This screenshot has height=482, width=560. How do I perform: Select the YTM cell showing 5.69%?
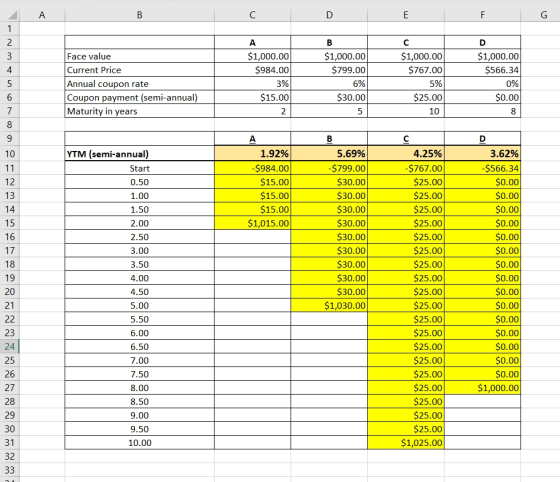pyautogui.click(x=329, y=154)
